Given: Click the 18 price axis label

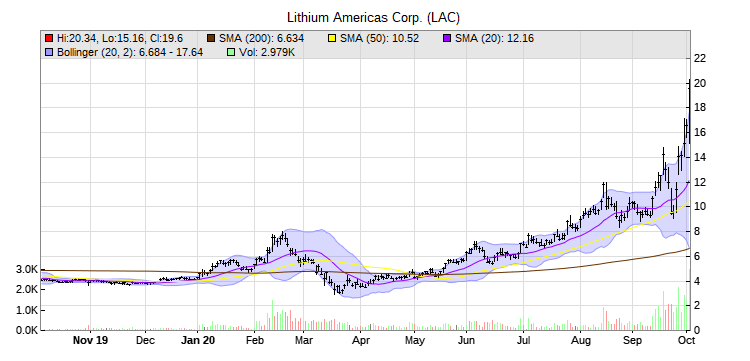Looking at the screenshot, I should tap(699, 108).
